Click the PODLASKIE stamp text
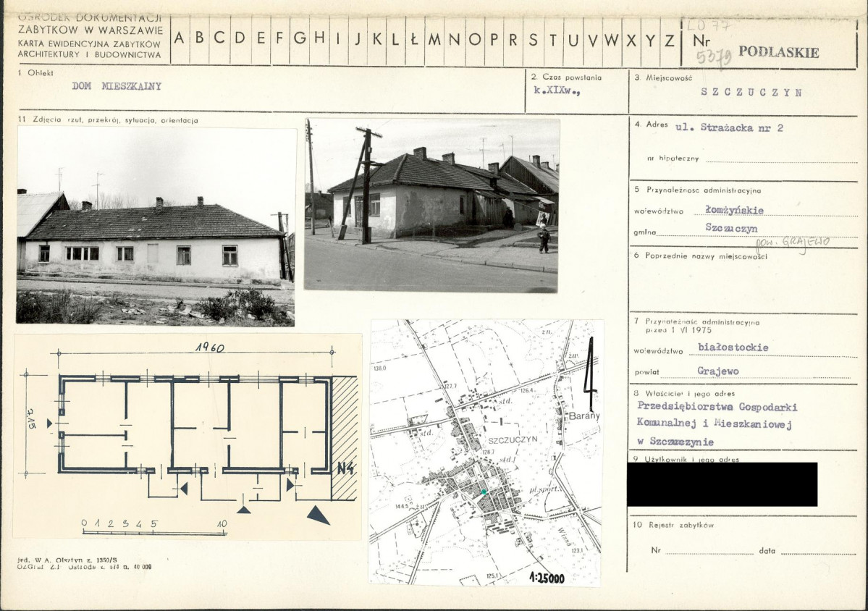Image resolution: width=868 pixels, height=611 pixels. 778,53
